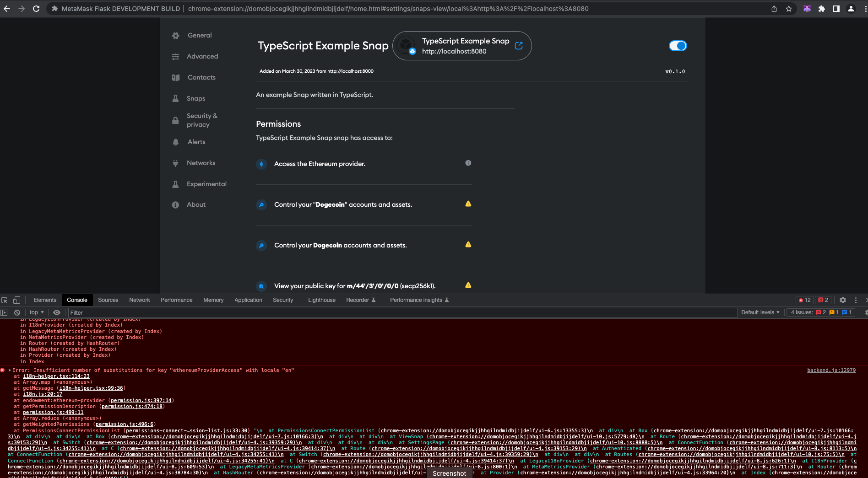Screen dimensions: 868x478
Task: Click the browser address bar URL
Action: tap(388, 9)
